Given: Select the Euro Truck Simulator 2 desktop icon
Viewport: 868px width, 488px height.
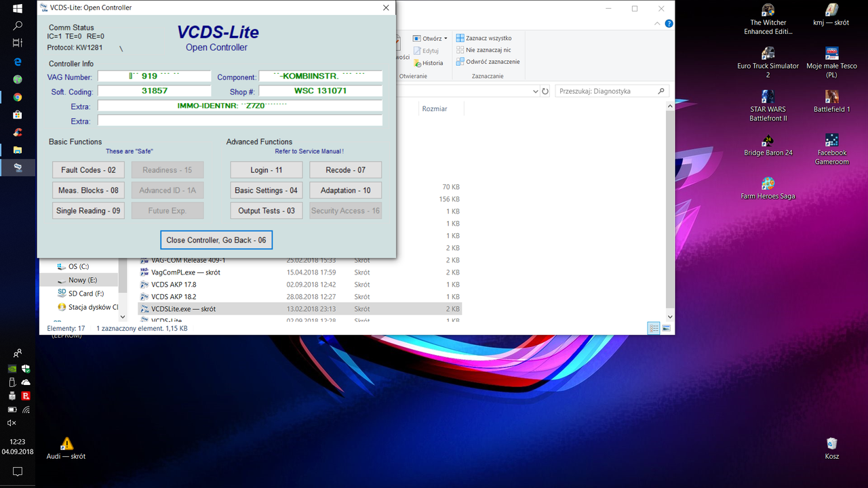Looking at the screenshot, I should point(768,62).
